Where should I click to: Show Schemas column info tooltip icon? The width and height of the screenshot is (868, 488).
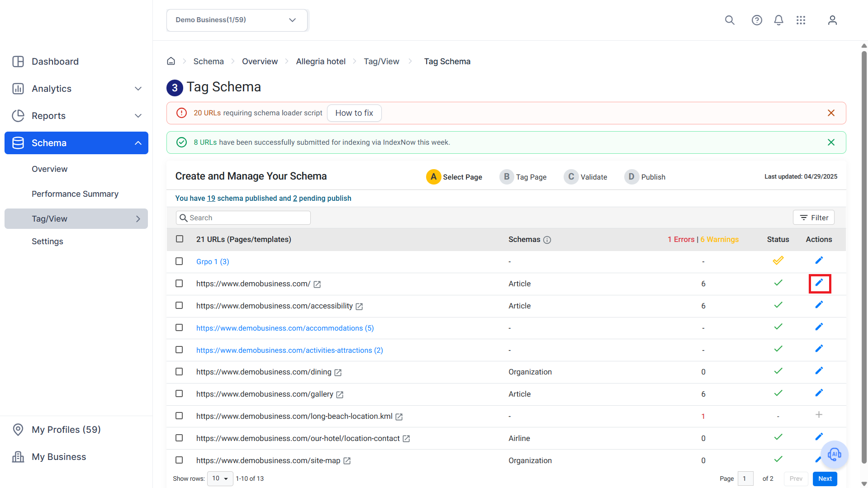point(547,240)
